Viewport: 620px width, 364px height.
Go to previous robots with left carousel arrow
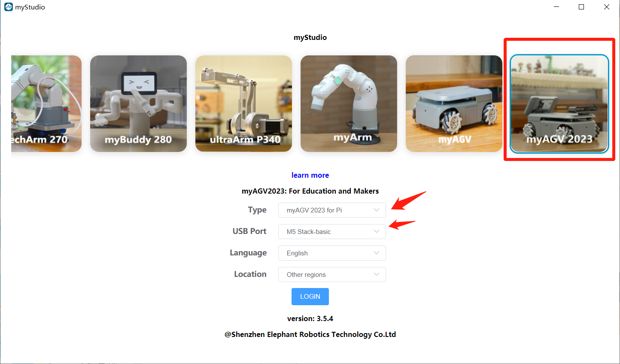tap(26, 106)
